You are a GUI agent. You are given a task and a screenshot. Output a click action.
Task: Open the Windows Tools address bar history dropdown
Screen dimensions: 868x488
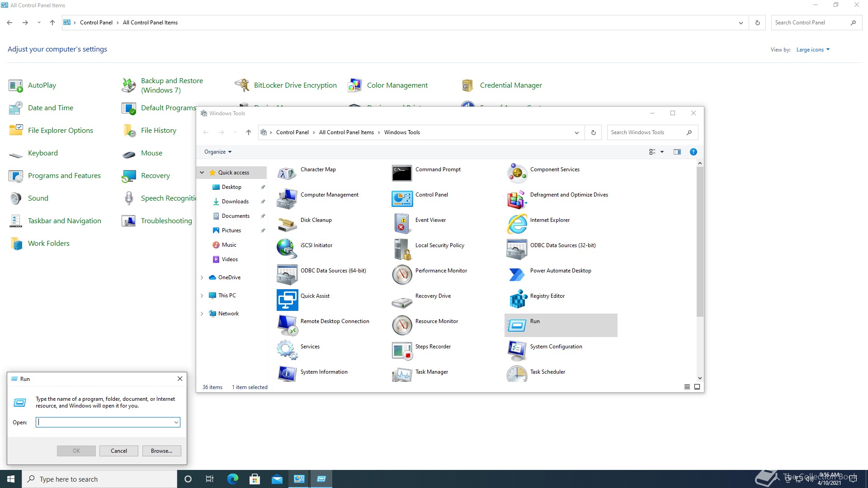(x=577, y=132)
